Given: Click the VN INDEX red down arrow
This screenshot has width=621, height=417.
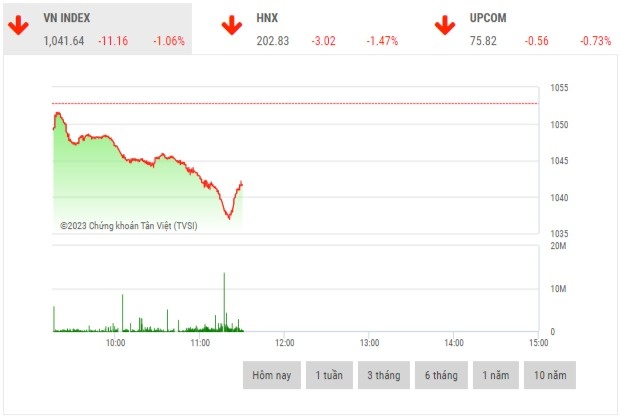Looking at the screenshot, I should (18, 26).
